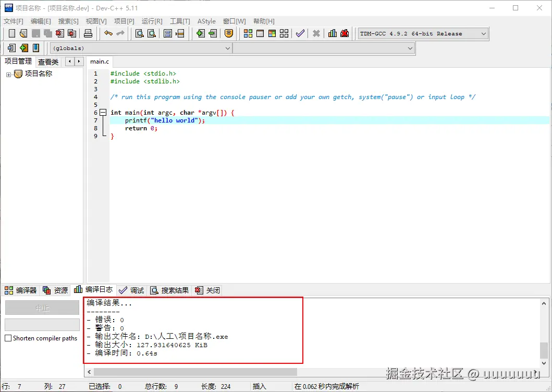The width and height of the screenshot is (552, 392).
Task: Open the 搜索[S] menu
Action: (x=69, y=21)
